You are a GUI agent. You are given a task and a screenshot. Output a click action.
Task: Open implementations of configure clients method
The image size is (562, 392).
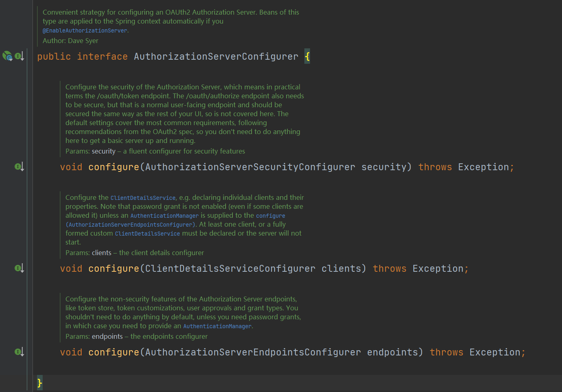(19, 268)
